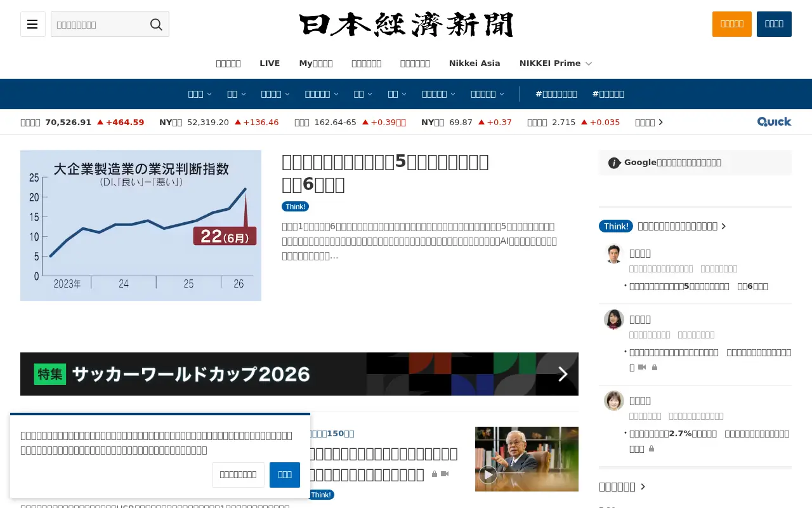Go to Nikkei Asia

click(x=475, y=63)
